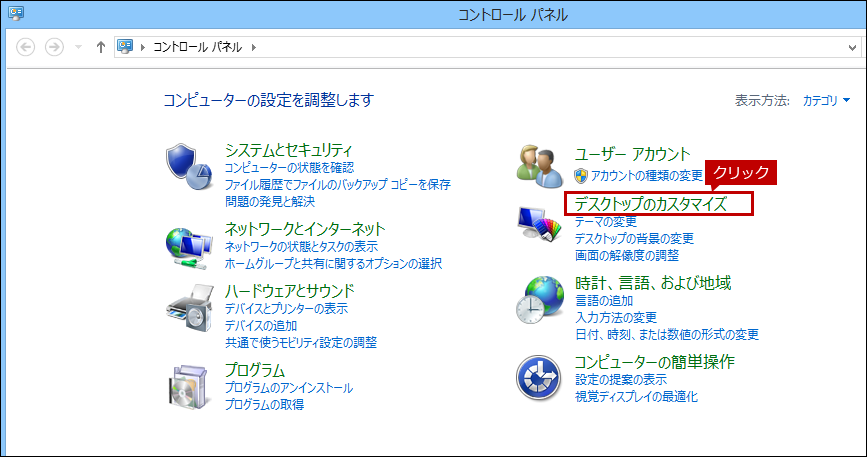Go back with the left arrow button
The width and height of the screenshot is (867, 457).
[x=25, y=48]
